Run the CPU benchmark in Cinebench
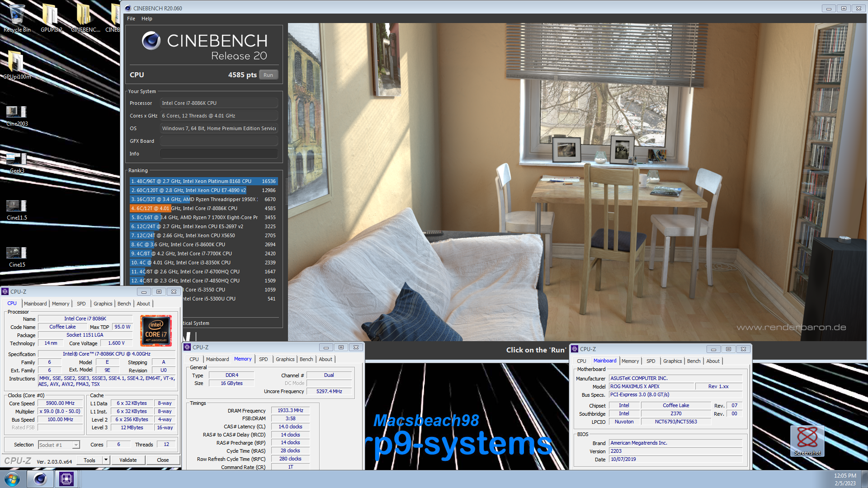The height and width of the screenshot is (488, 868). click(x=269, y=75)
